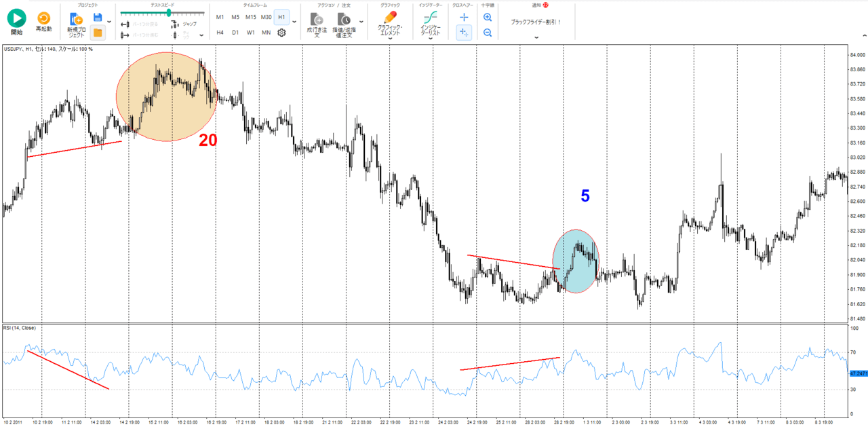Image resolution: width=868 pixels, height=427 pixels.
Task: Click the orange 再起動 restart icon
Action: [x=43, y=19]
